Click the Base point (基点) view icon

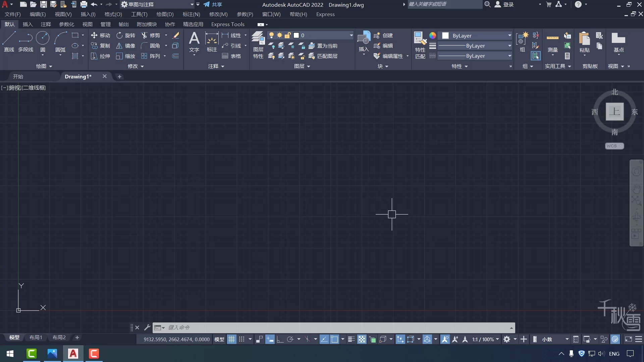[x=619, y=42]
